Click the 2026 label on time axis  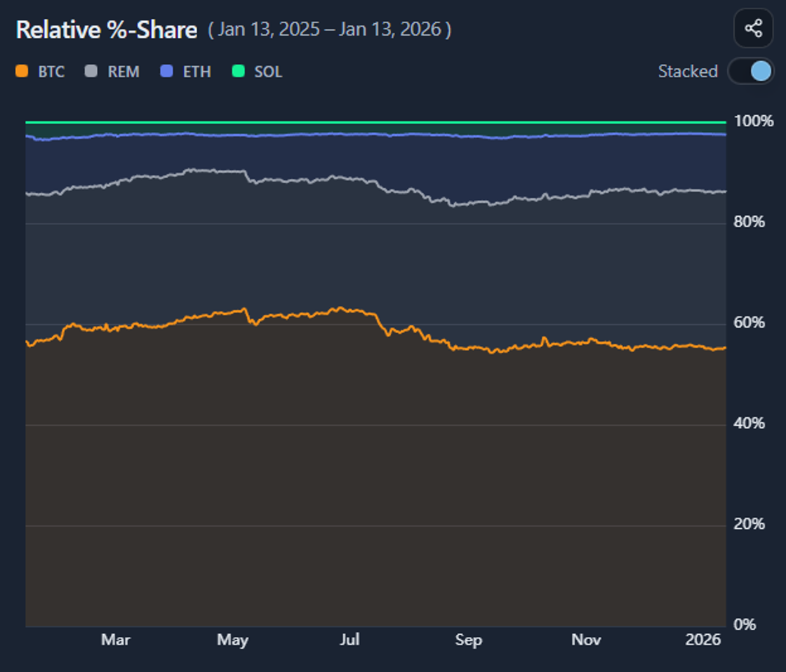click(702, 640)
